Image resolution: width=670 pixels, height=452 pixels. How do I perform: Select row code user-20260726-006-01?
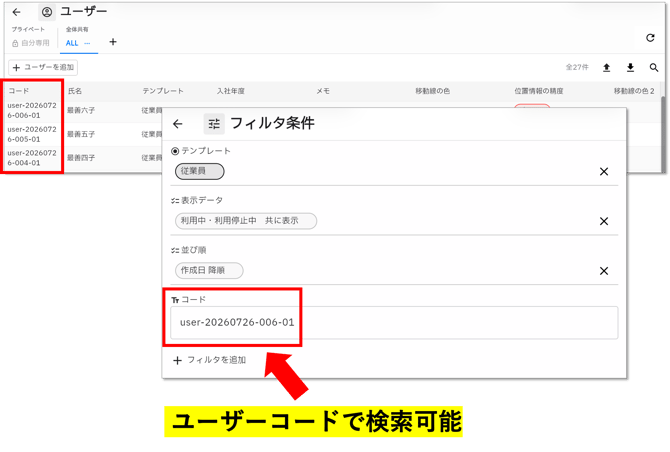pyautogui.click(x=32, y=110)
